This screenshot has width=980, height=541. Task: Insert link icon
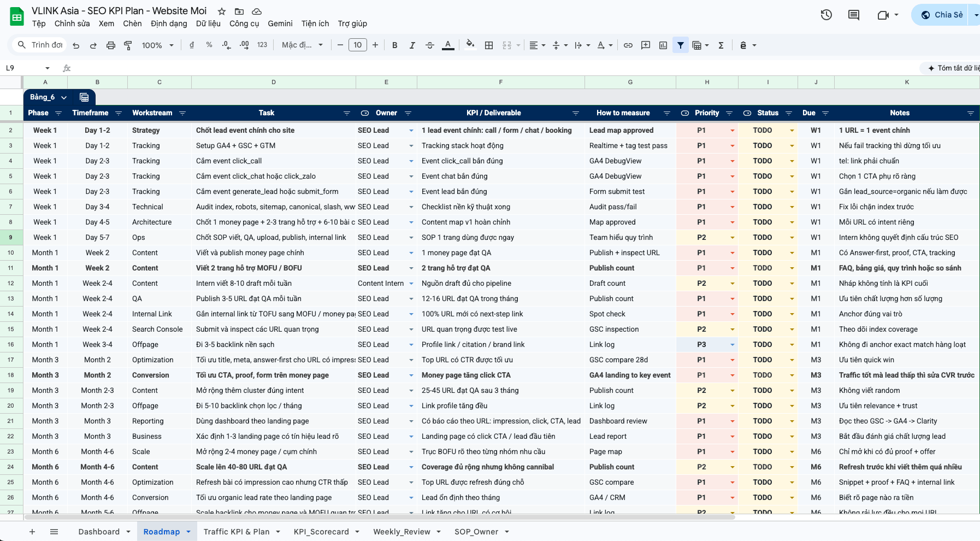(x=628, y=45)
